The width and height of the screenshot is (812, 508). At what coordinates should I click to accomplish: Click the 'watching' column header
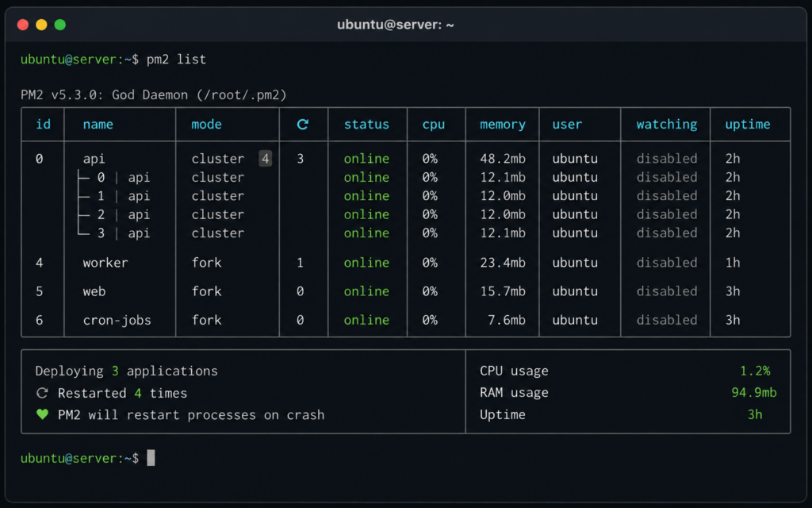point(666,125)
